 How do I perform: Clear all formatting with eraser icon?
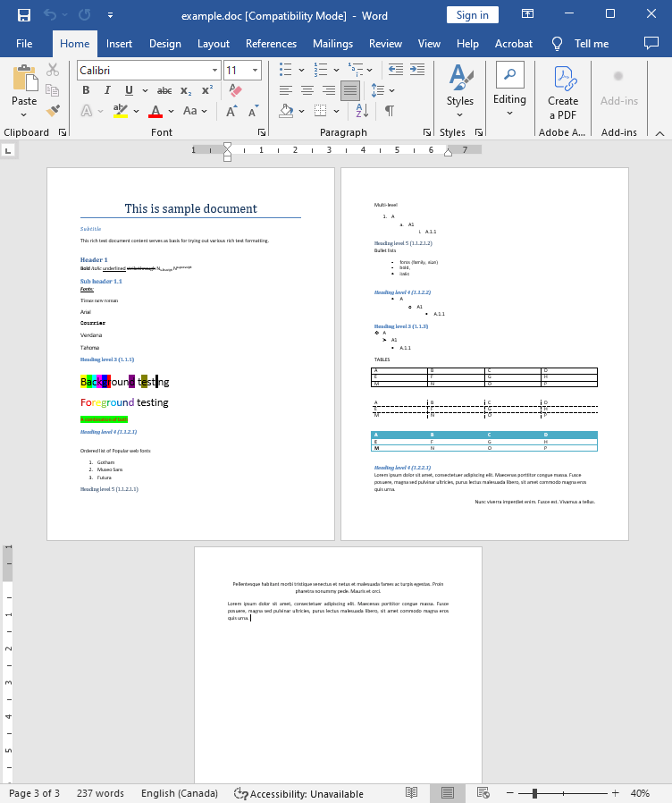coord(235,90)
